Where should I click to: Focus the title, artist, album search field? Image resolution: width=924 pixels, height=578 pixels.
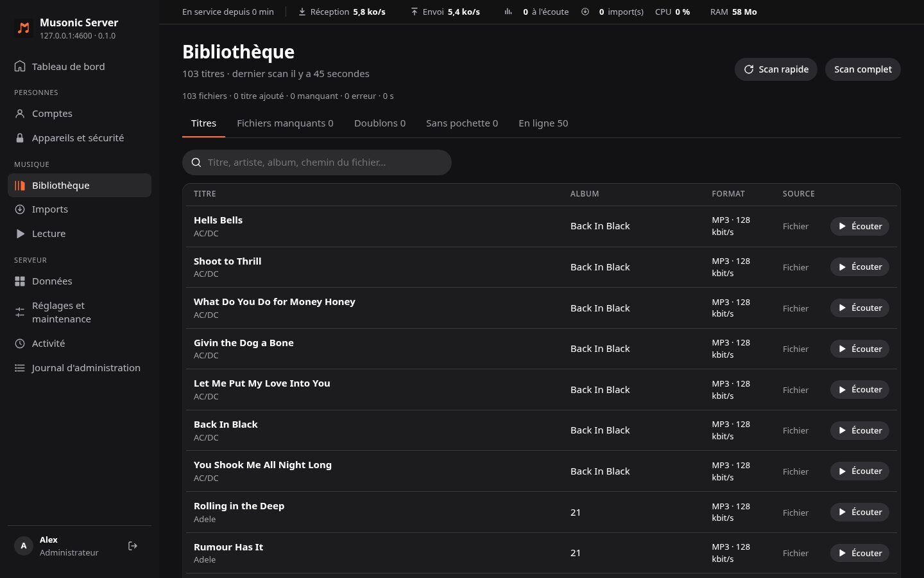(317, 162)
